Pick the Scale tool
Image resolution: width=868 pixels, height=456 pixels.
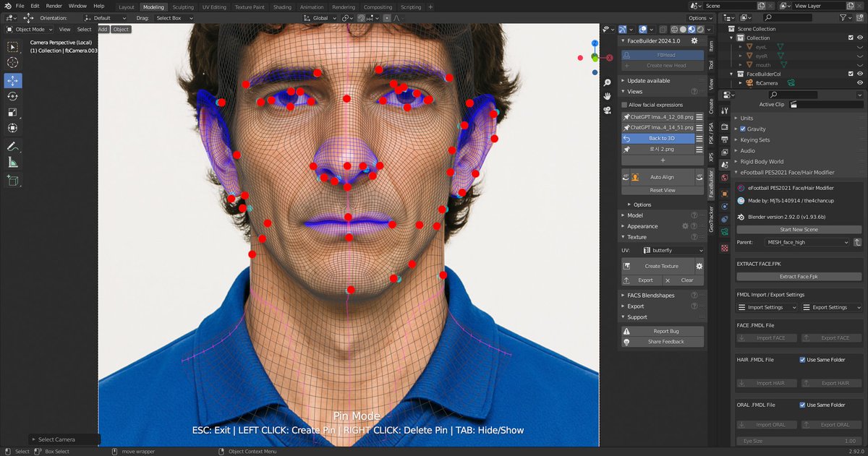pos(13,112)
